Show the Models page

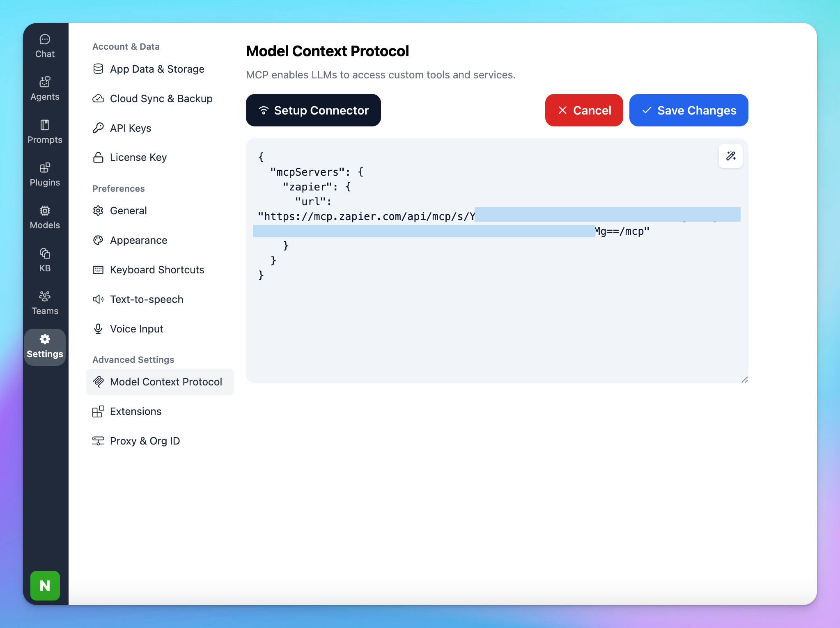pos(45,218)
